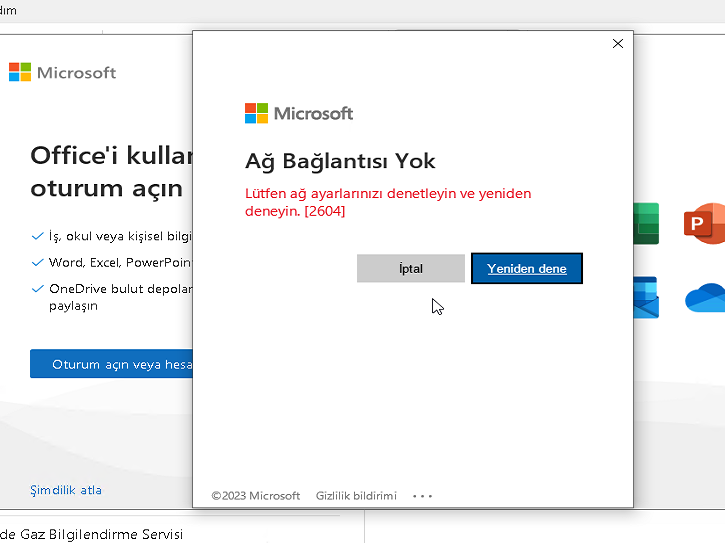This screenshot has height=543, width=725.
Task: Click the '©2023 Microsoft' footer text
Action: [x=255, y=496]
